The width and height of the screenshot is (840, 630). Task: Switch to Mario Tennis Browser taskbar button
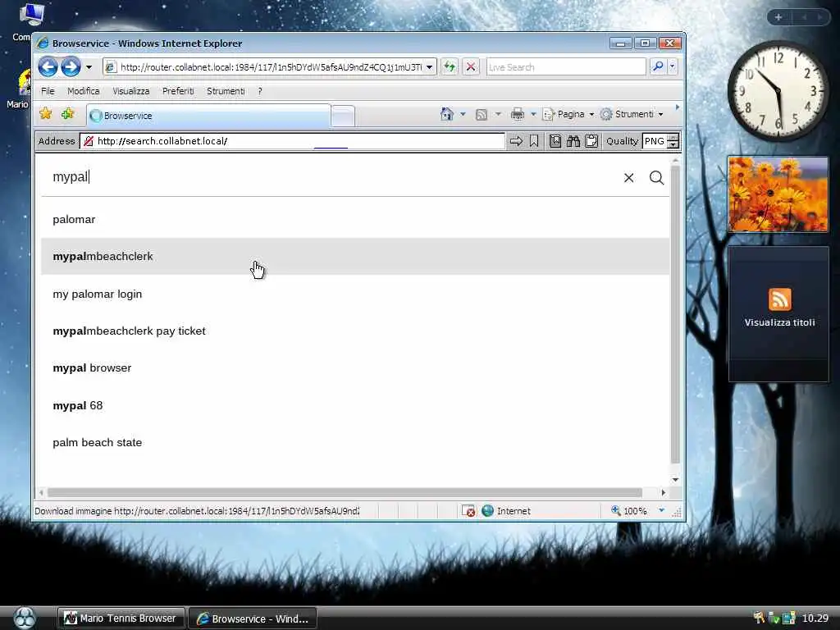tap(121, 619)
